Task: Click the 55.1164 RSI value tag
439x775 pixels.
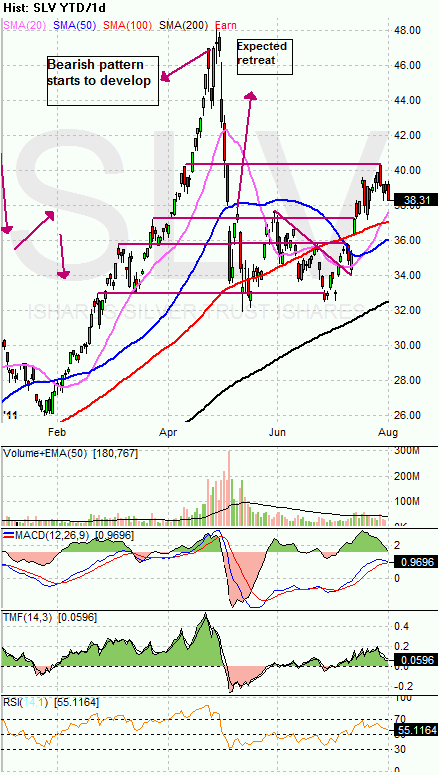Action: (x=416, y=730)
